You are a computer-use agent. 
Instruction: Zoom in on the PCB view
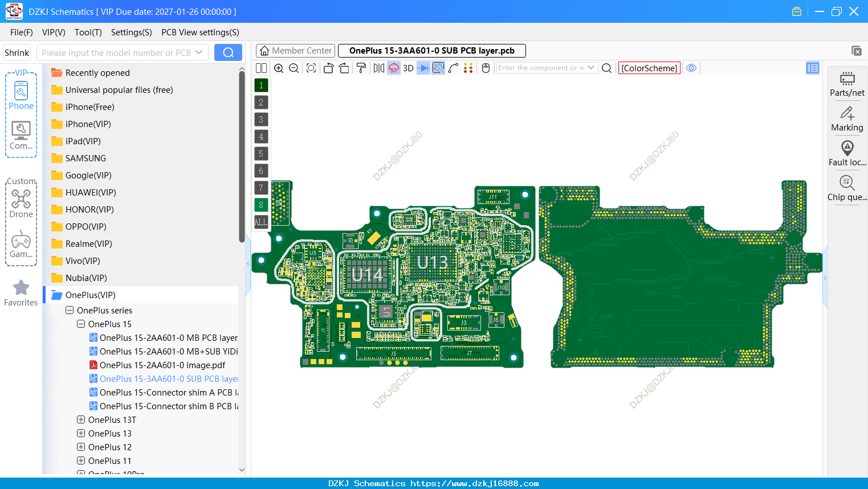279,68
